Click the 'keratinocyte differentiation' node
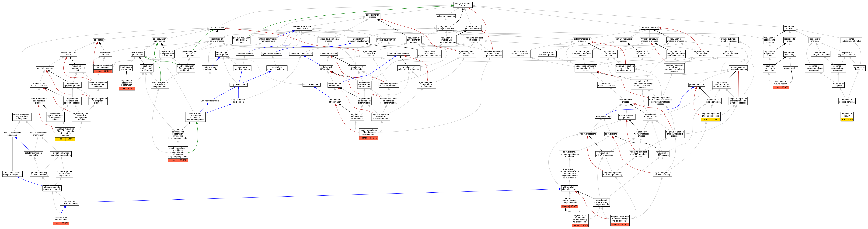The image size is (868, 229). coord(335,101)
